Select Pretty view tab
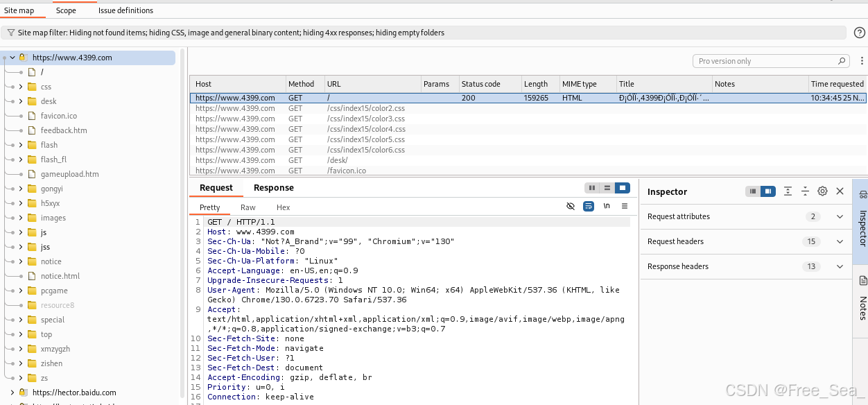This screenshot has height=405, width=868. coord(209,207)
